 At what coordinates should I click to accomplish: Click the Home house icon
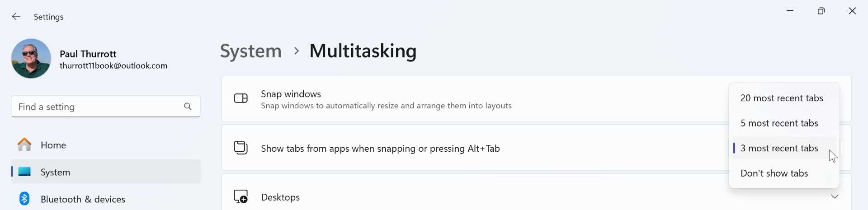click(24, 145)
